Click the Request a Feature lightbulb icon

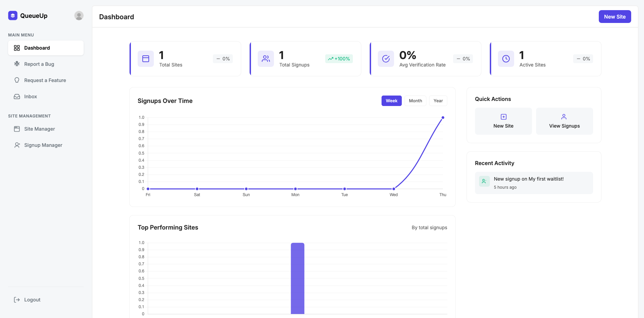point(17,80)
